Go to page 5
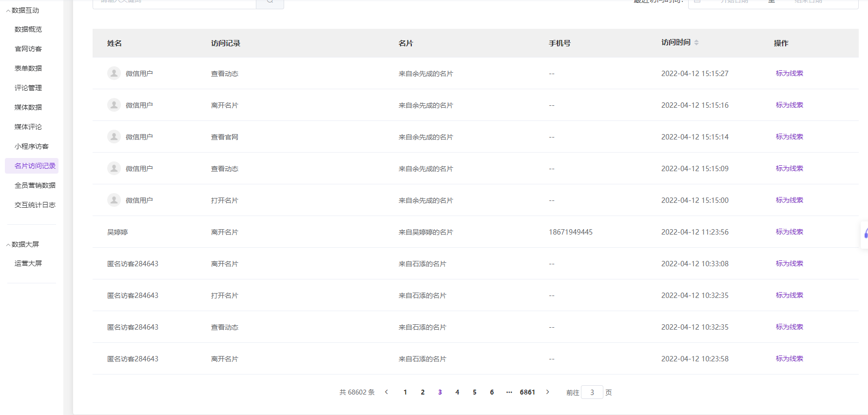Image resolution: width=868 pixels, height=415 pixels. pos(475,392)
